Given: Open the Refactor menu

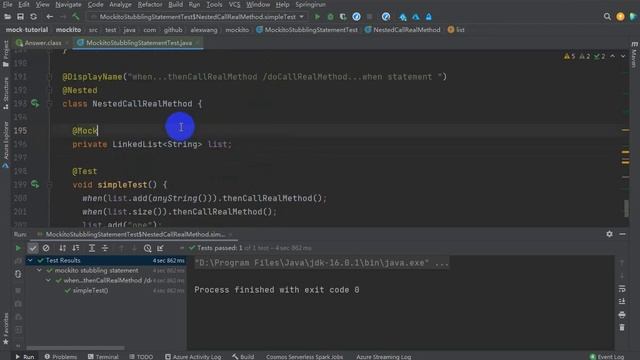Looking at the screenshot, I should click(x=150, y=4).
